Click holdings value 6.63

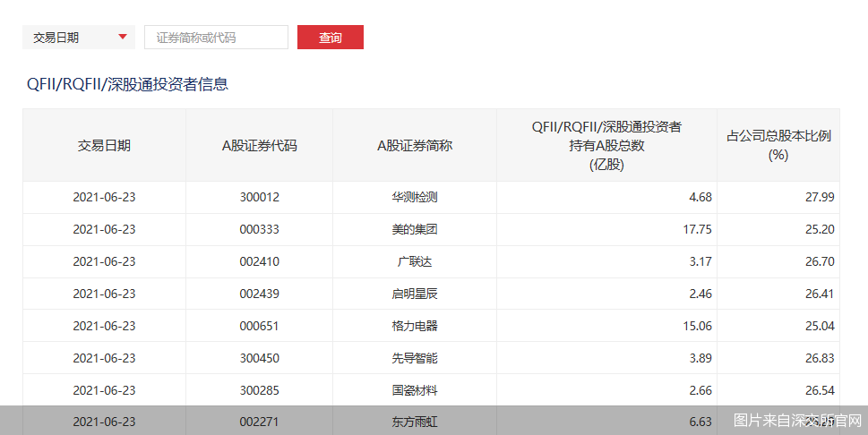700,422
